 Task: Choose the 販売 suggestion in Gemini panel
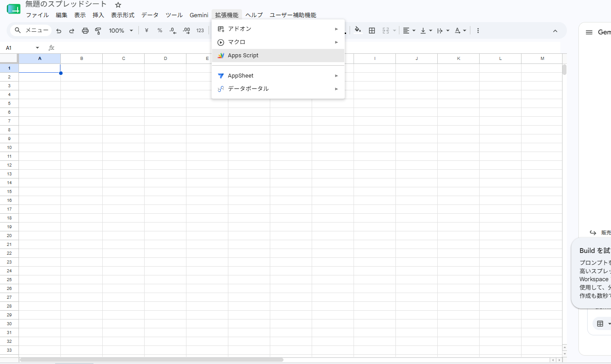(600, 233)
